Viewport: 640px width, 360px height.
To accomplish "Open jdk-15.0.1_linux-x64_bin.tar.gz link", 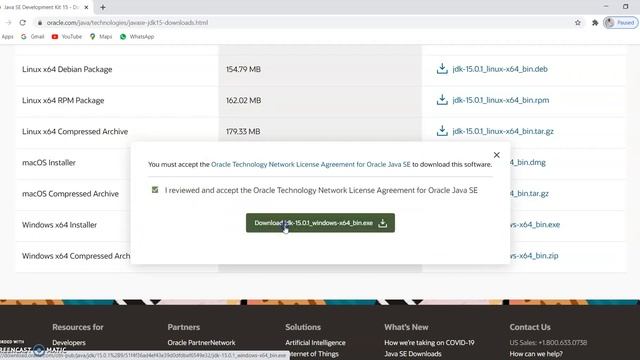I will (x=503, y=131).
